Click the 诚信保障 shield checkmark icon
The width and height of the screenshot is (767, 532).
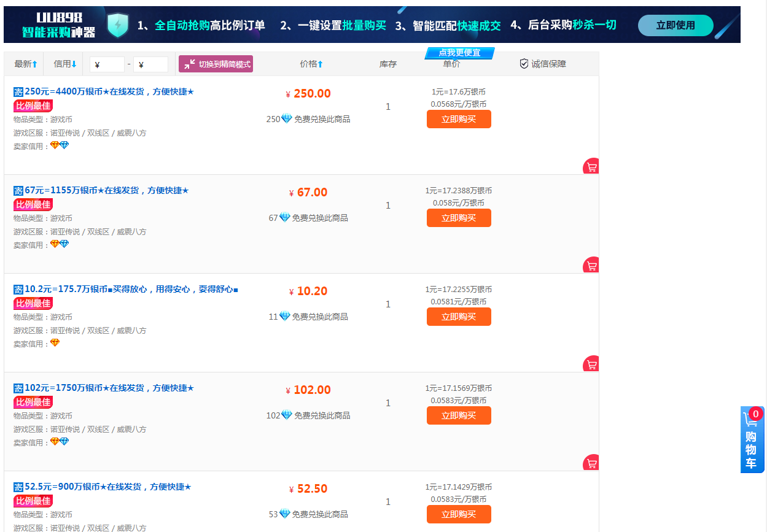click(x=523, y=63)
